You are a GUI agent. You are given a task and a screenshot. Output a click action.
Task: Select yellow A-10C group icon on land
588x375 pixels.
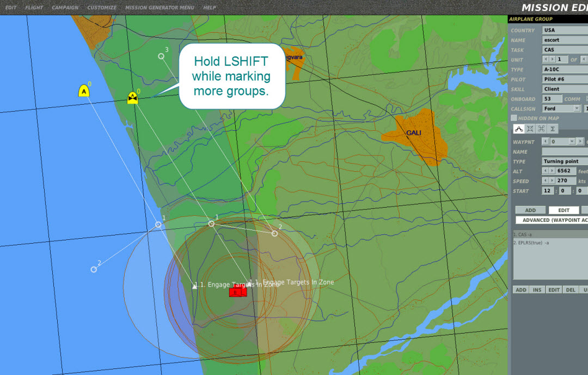[132, 98]
